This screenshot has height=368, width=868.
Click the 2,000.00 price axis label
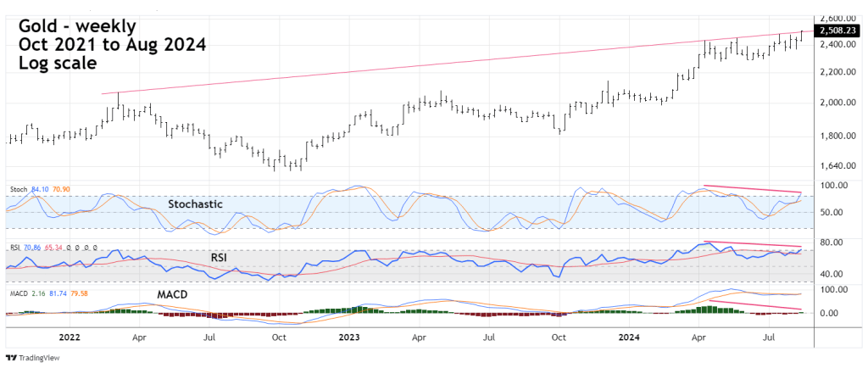click(x=835, y=103)
